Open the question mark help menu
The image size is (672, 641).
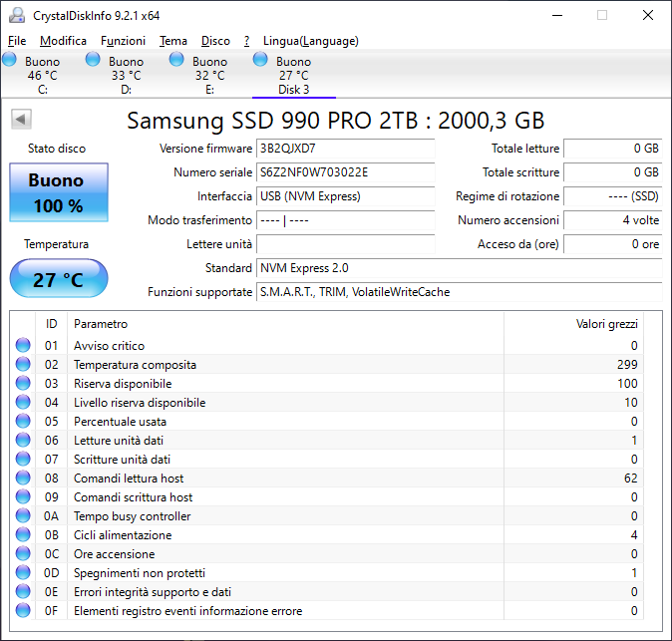(x=247, y=41)
